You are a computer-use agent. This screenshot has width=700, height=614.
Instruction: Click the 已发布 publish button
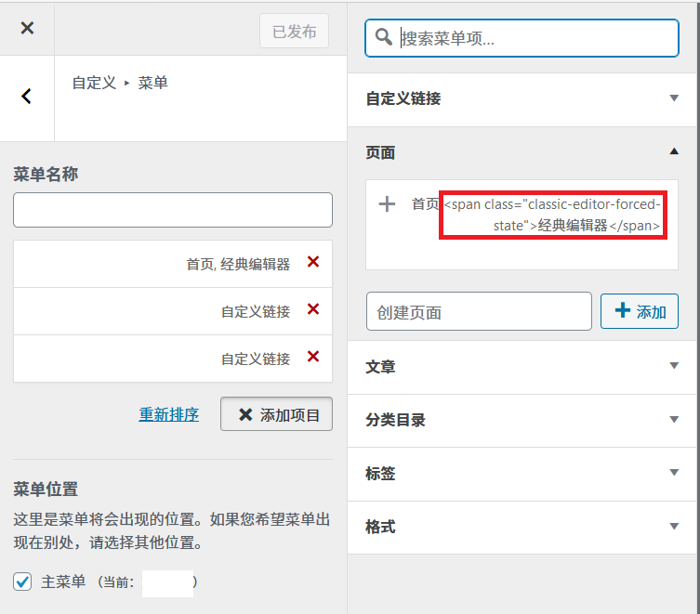click(294, 32)
